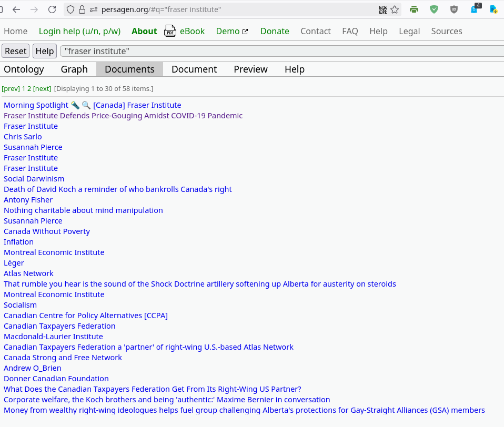Open the Donate link
The height and width of the screenshot is (427, 504).
click(x=275, y=31)
